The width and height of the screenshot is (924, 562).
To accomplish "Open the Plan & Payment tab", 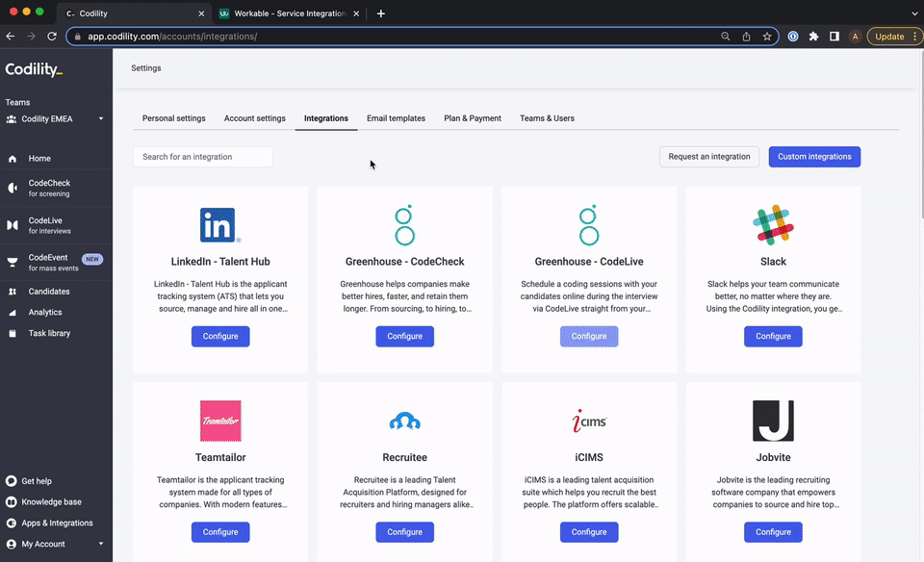I will [x=473, y=118].
